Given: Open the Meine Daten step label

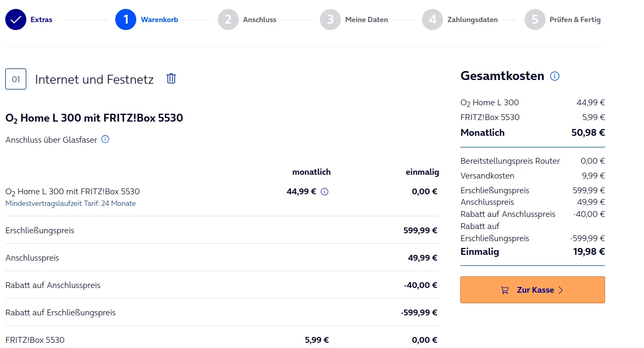Looking at the screenshot, I should pyautogui.click(x=366, y=20).
